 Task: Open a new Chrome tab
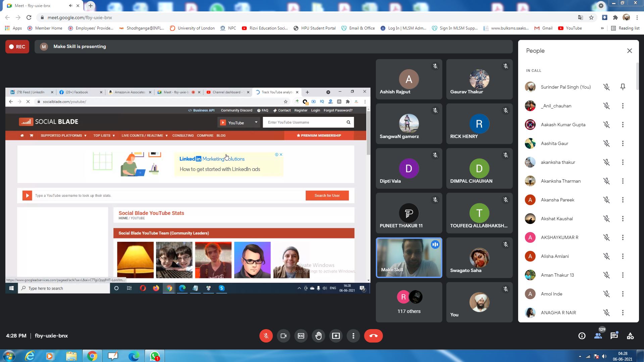[x=91, y=6]
